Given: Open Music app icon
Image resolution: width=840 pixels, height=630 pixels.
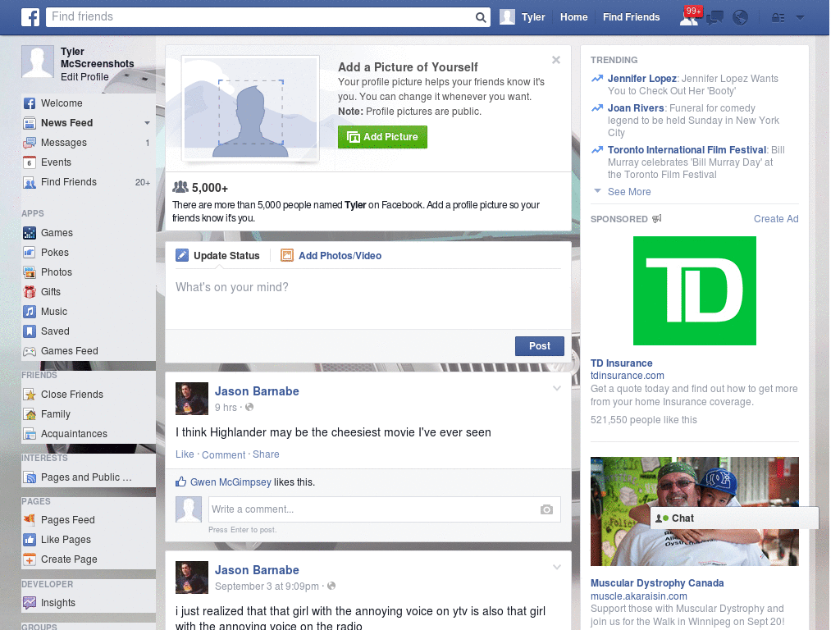Looking at the screenshot, I should (30, 312).
